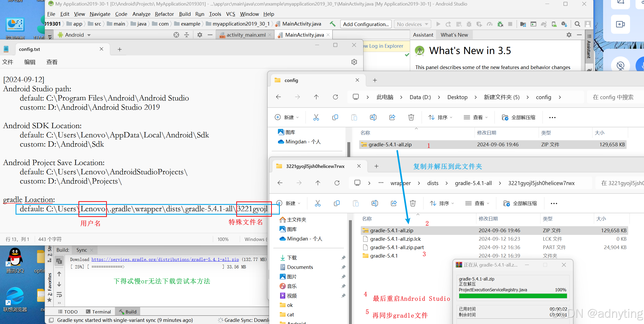Open the Refactor menu
Image resolution: width=644 pixels, height=324 pixels.
(x=164, y=14)
